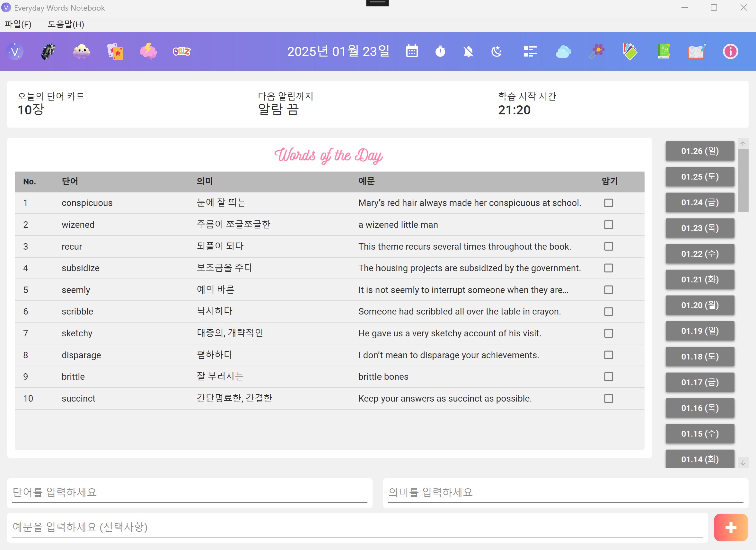Toggle the muted bell alarm icon
This screenshot has width=756, height=550.
point(468,51)
